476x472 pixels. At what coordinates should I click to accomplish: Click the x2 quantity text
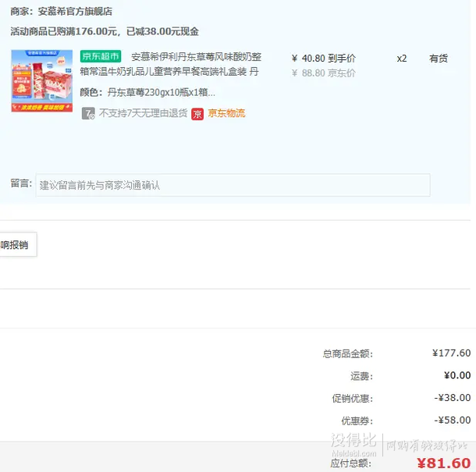tap(402, 59)
